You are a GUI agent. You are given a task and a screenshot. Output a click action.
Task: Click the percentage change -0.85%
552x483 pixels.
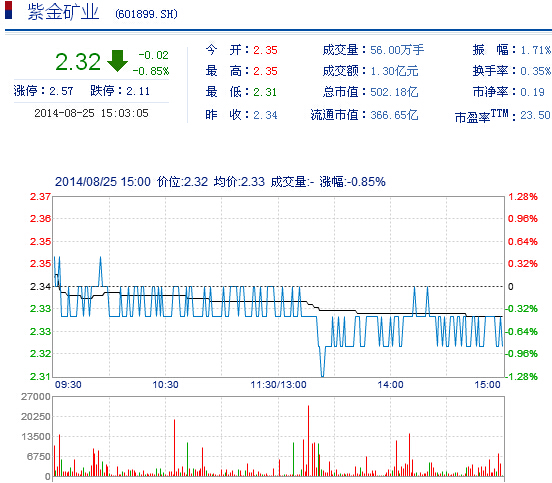click(151, 71)
